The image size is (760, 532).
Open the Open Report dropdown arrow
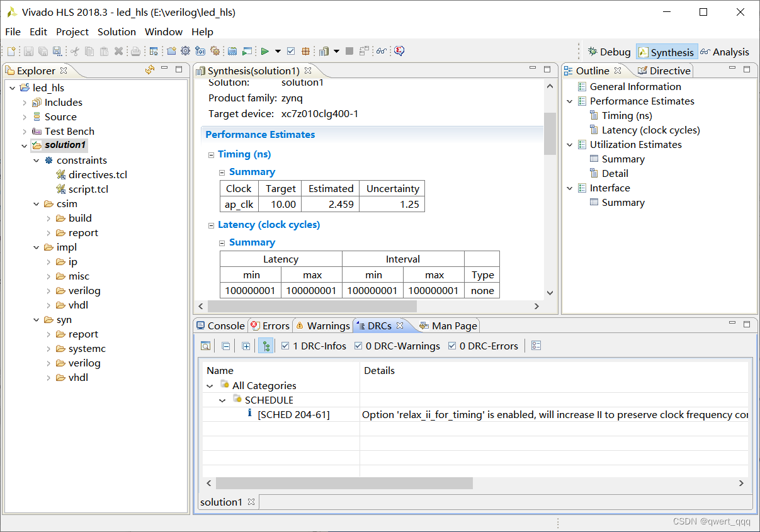click(336, 51)
